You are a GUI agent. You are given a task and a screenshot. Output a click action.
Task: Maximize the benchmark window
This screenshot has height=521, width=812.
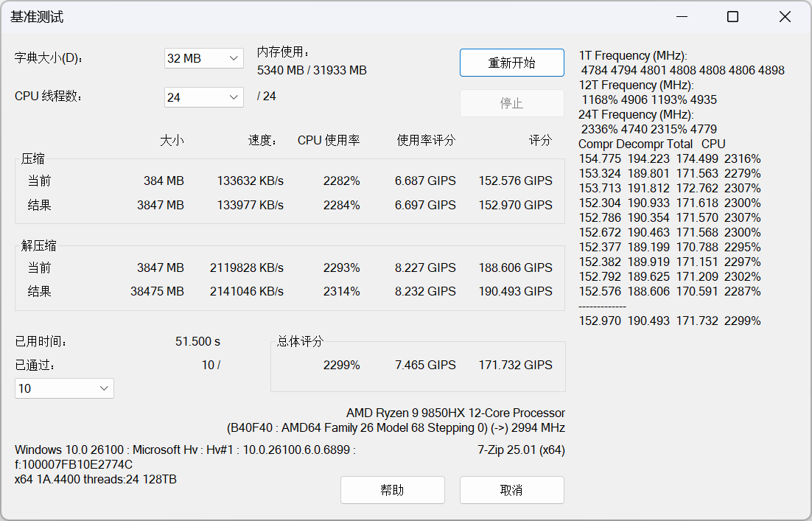point(732,17)
